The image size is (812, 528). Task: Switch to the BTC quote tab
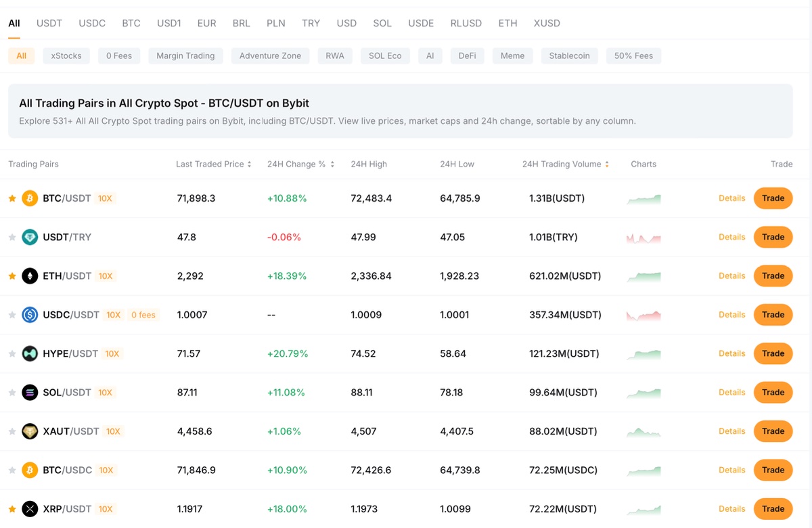[131, 23]
